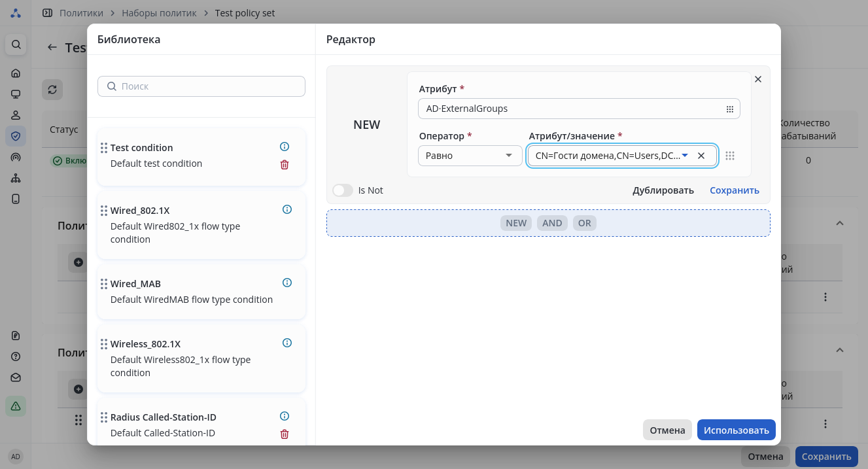Expand the Атрибут/значение value dropdown
Image resolution: width=868 pixels, height=469 pixels.
point(685,156)
